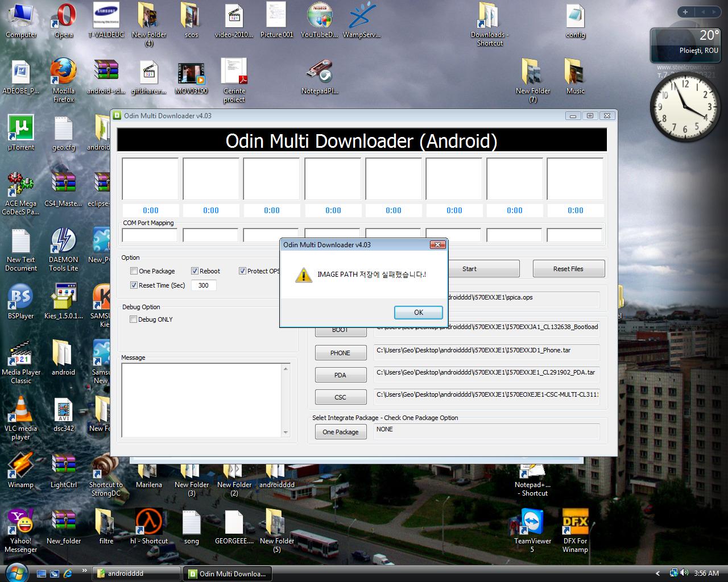Open the Opera browser desktop icon

point(64,17)
